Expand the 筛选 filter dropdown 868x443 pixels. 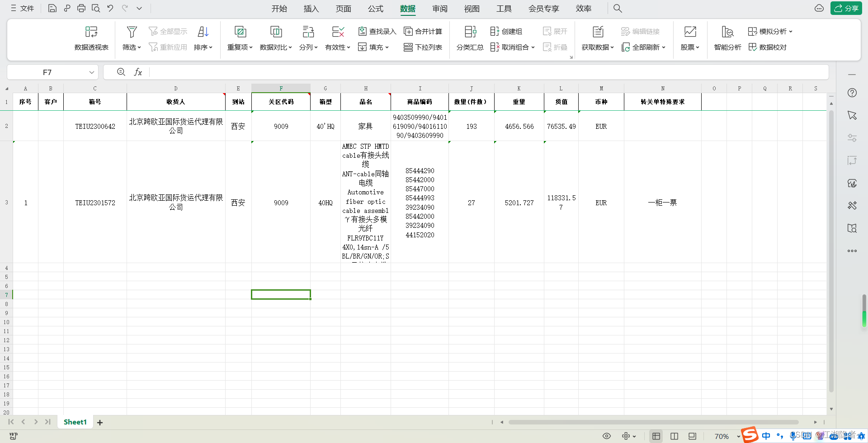pos(132,47)
